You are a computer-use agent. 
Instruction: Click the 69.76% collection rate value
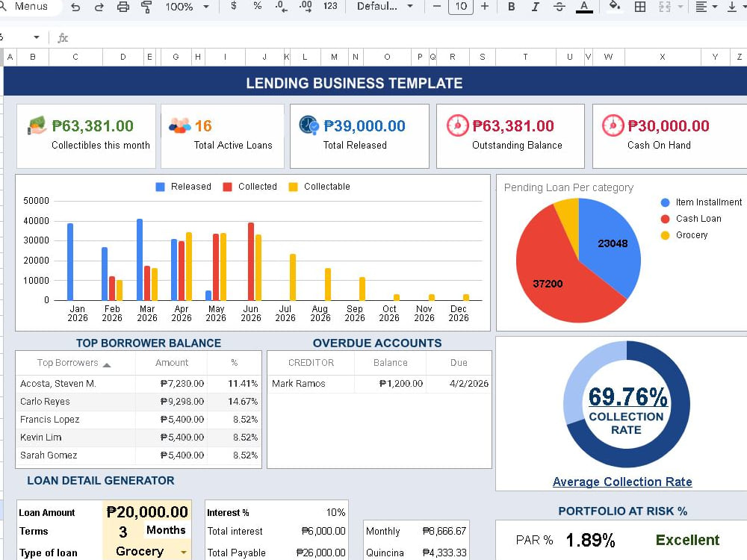(628, 396)
